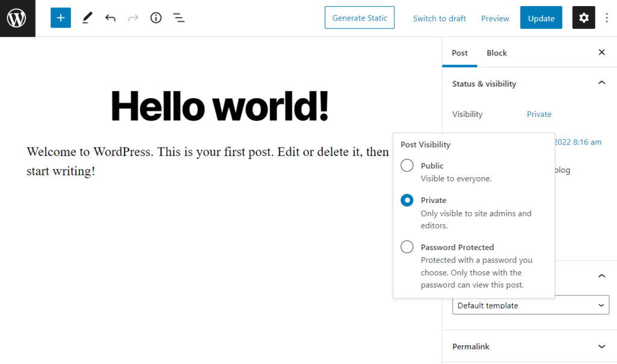Click the Private visibility link
This screenshot has height=364, width=617.
tap(539, 114)
